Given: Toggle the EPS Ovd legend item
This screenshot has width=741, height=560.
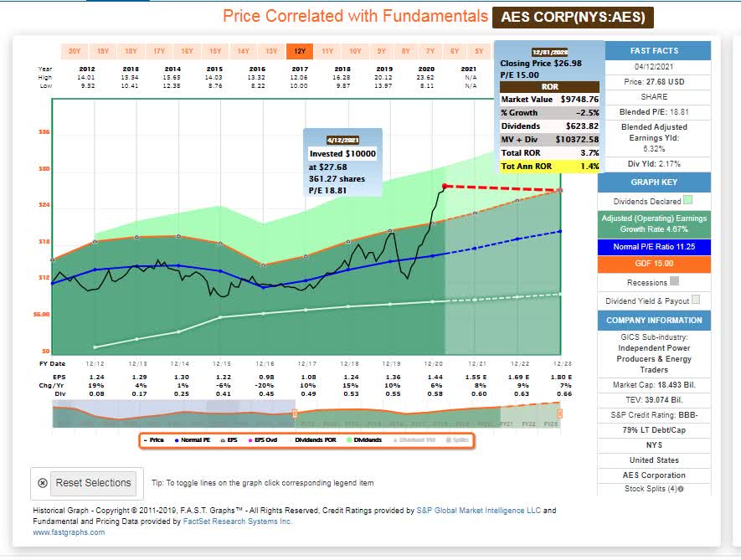Looking at the screenshot, I should coord(263,440).
